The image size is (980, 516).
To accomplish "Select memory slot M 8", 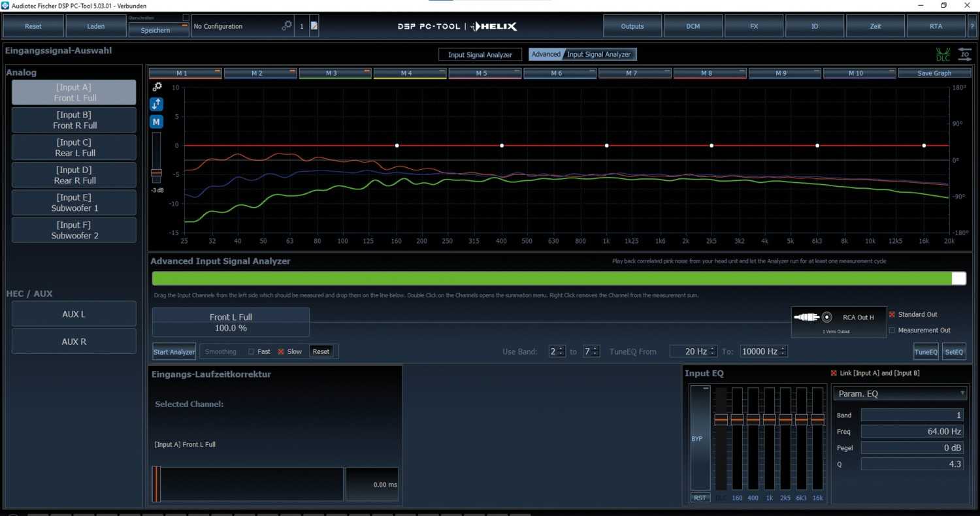I will point(710,73).
